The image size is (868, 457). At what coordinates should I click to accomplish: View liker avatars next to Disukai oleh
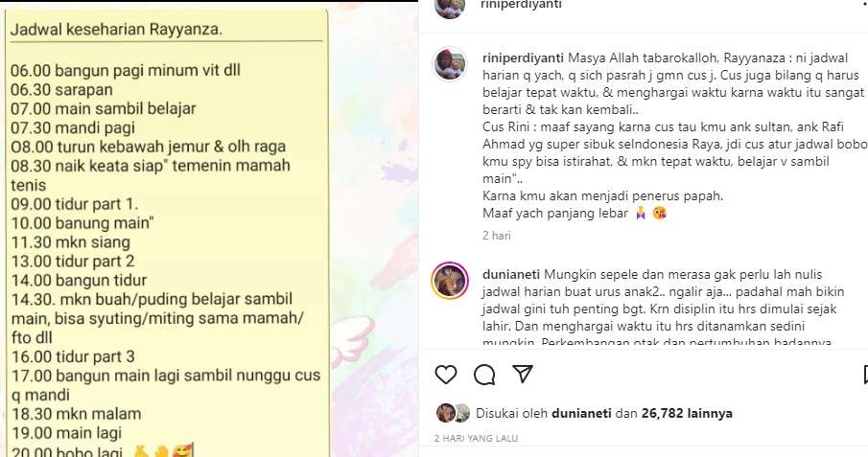tap(453, 413)
